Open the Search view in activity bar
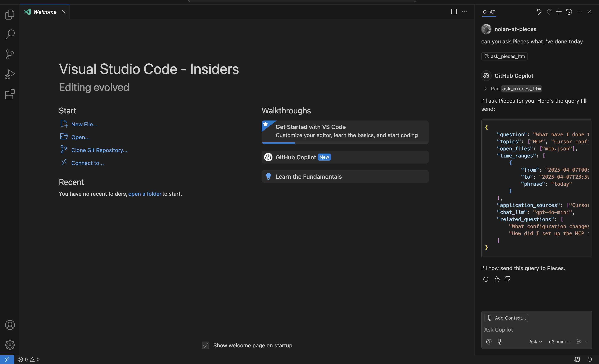599x364 pixels. coord(10,34)
